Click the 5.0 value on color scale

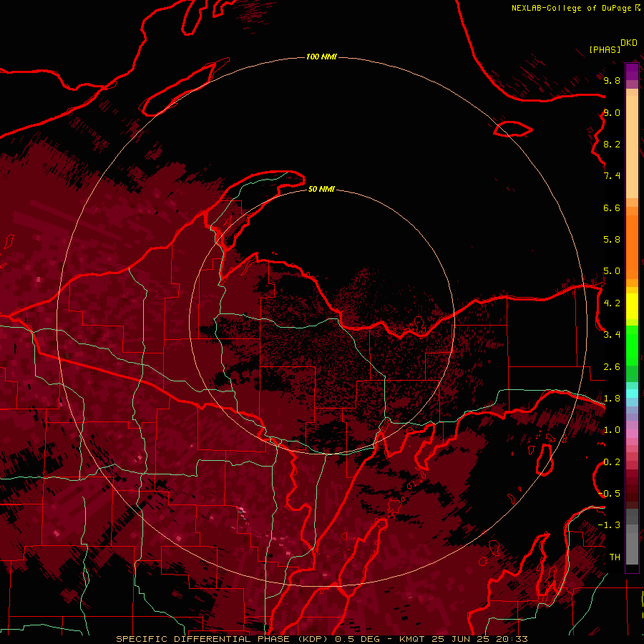click(x=612, y=271)
